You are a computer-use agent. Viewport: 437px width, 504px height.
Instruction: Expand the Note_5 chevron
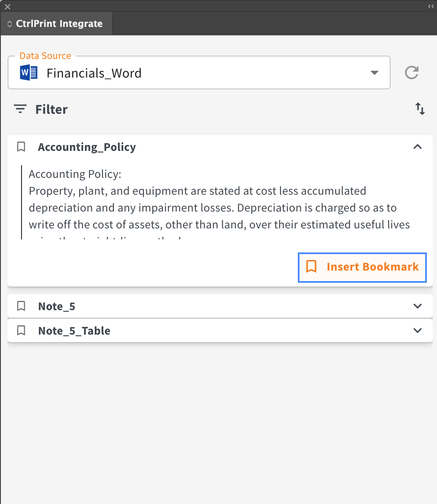(x=417, y=306)
